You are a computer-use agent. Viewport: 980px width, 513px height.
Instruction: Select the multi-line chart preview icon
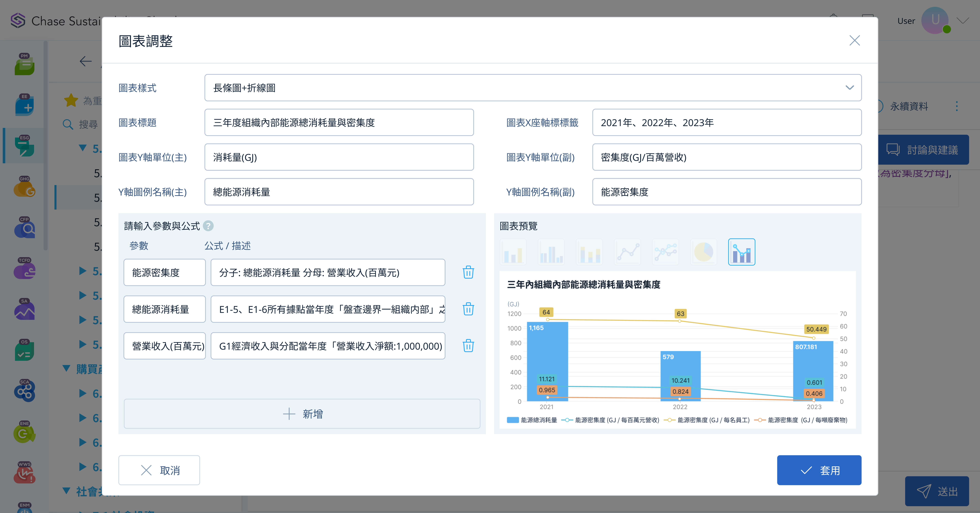click(x=665, y=252)
